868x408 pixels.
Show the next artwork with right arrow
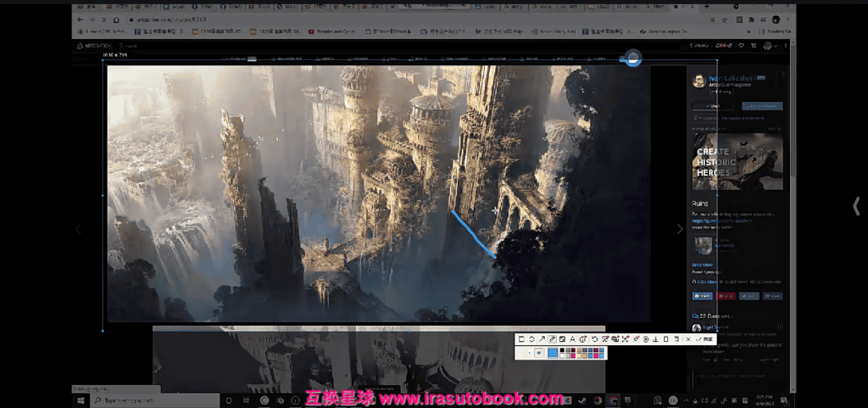[680, 229]
